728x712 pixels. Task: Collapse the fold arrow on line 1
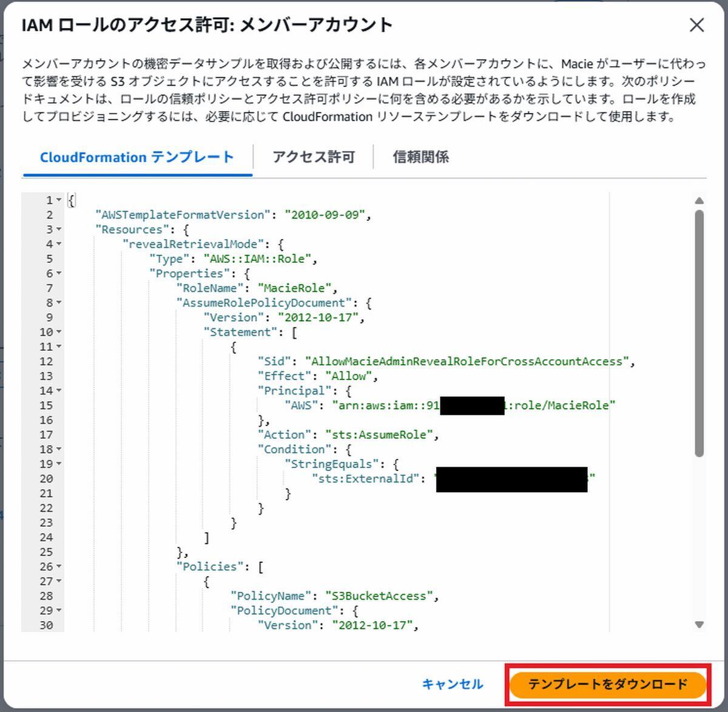pyautogui.click(x=59, y=200)
